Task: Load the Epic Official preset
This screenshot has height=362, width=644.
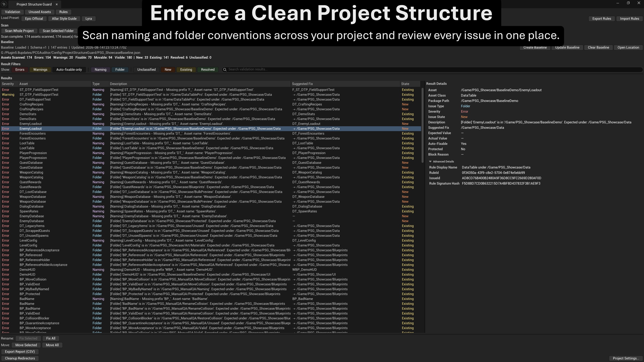Action: pyautogui.click(x=34, y=19)
